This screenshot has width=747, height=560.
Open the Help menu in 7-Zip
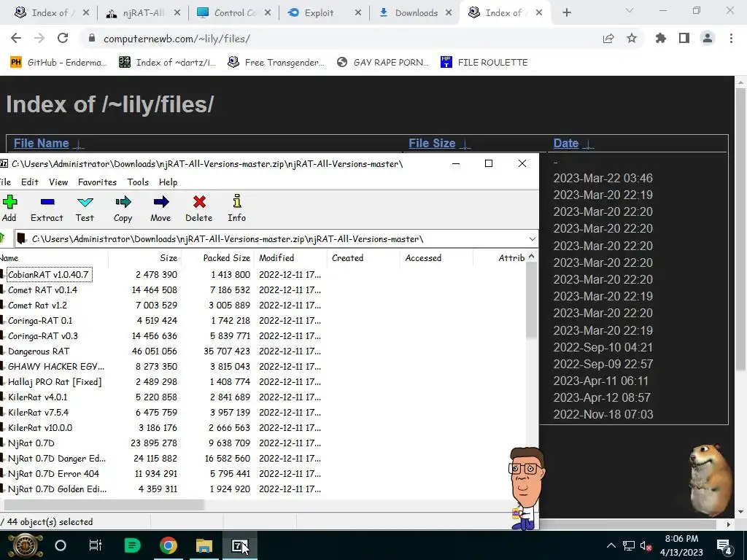click(x=168, y=182)
